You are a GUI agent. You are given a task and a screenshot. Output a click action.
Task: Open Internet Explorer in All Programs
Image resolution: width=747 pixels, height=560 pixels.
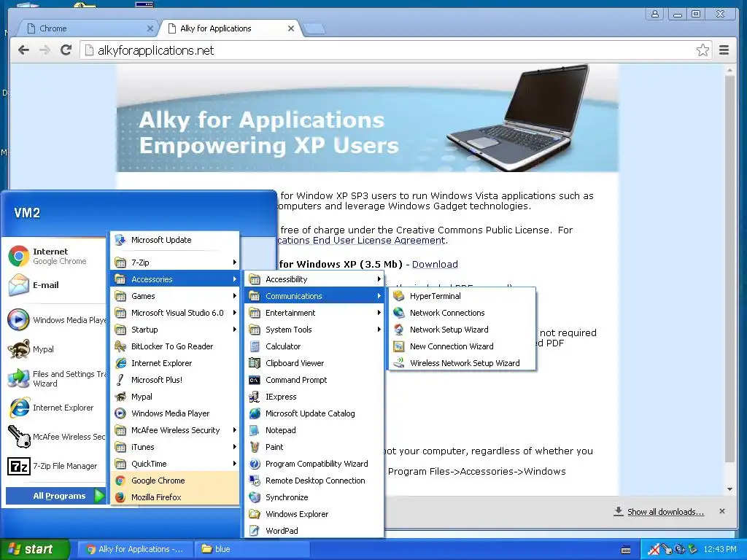(175, 363)
